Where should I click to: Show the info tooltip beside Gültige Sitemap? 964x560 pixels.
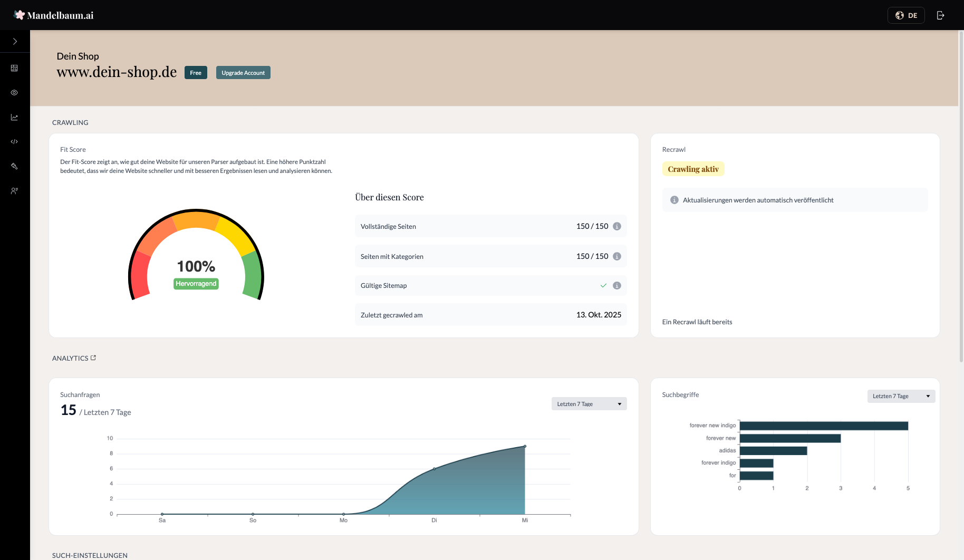coord(617,285)
